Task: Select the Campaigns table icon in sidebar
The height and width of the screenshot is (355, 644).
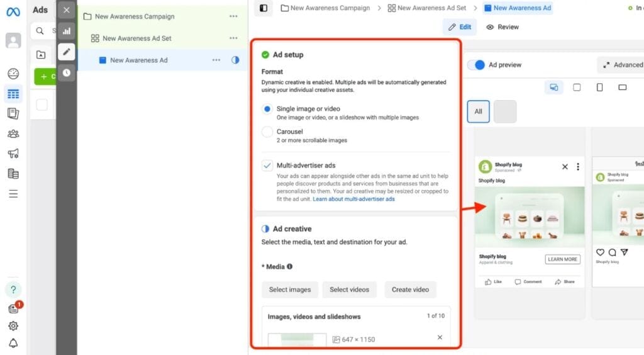Action: pos(13,94)
